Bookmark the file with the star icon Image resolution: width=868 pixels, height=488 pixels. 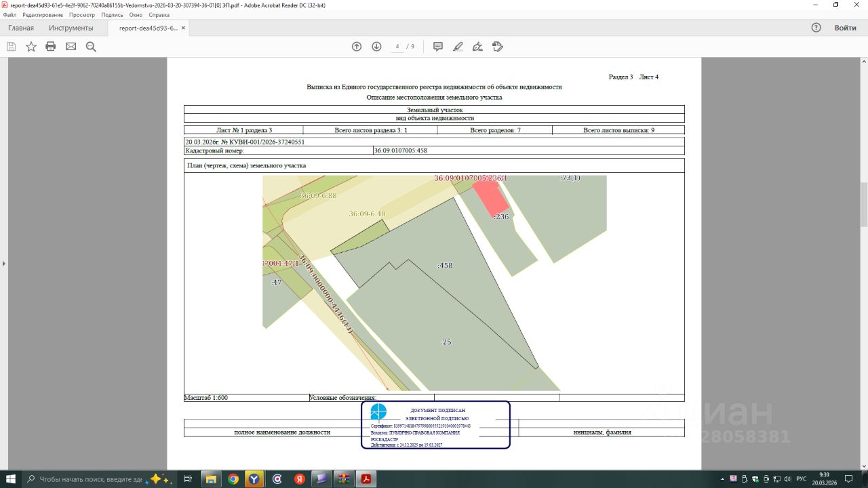[x=31, y=47]
